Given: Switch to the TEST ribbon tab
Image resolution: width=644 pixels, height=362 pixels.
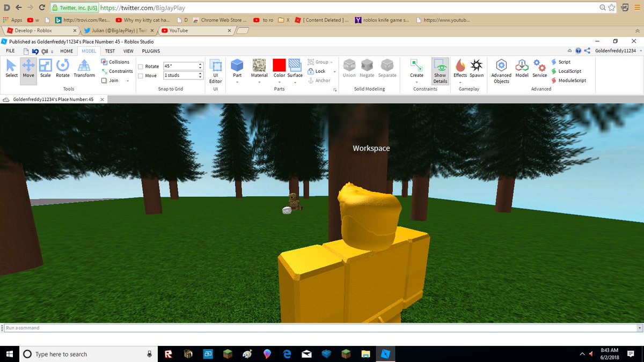Looking at the screenshot, I should pyautogui.click(x=109, y=51).
